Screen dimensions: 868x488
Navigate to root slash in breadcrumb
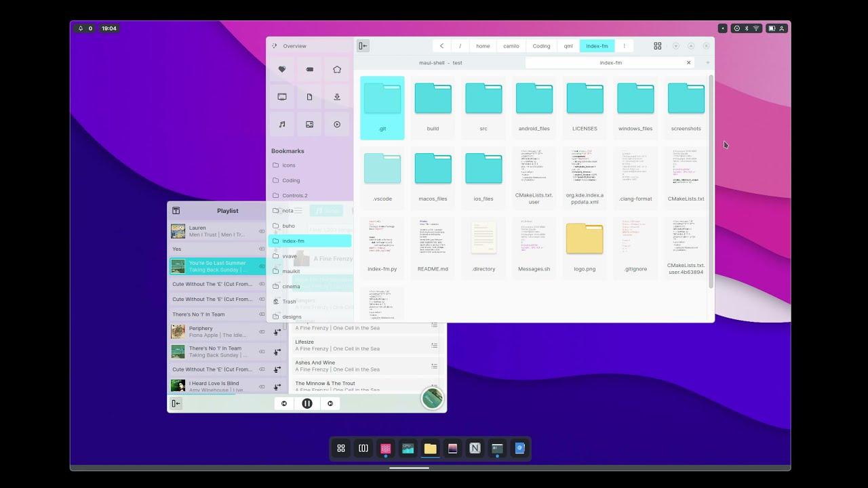click(x=460, y=46)
